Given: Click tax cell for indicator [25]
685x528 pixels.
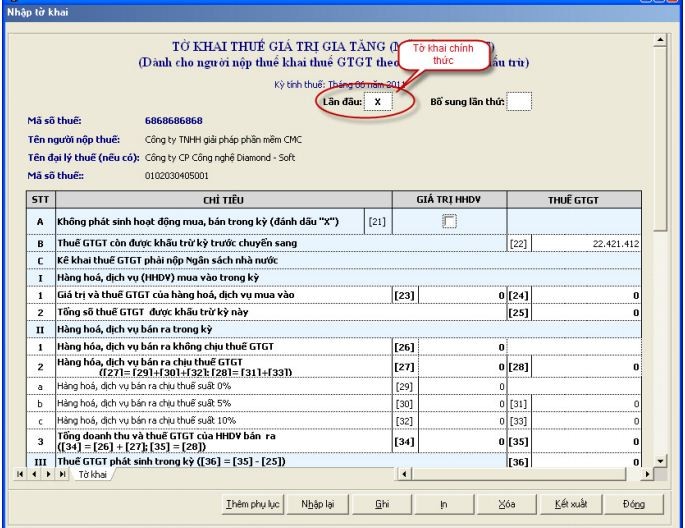Looking at the screenshot, I should click(586, 313).
